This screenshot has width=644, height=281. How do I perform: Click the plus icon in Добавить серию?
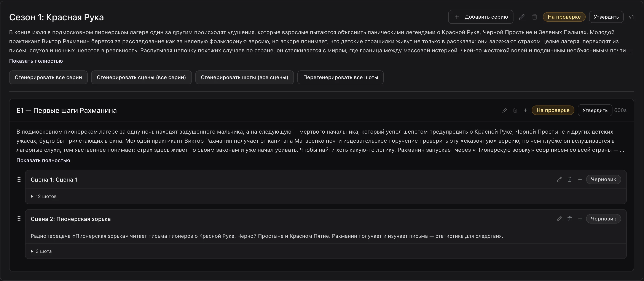(457, 17)
